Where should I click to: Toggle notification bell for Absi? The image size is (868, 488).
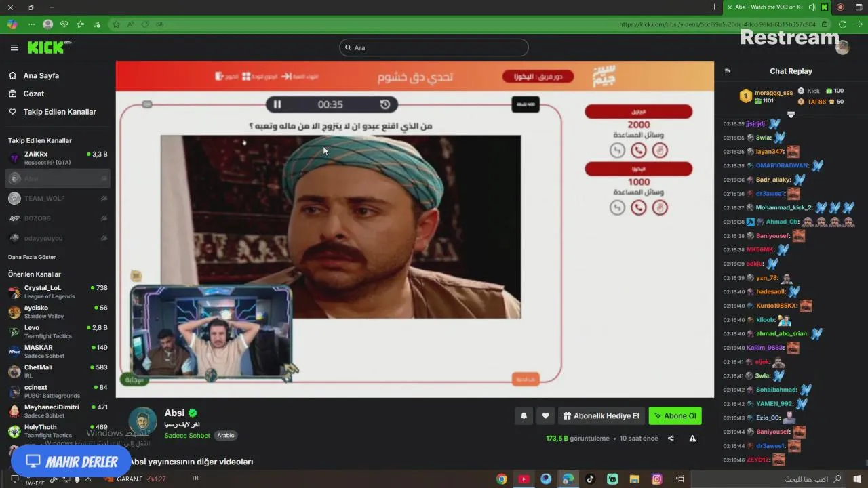pyautogui.click(x=524, y=416)
